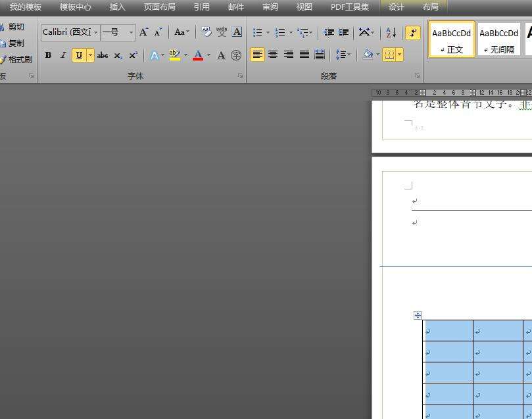Click the subscript icon
This screenshot has width=532, height=419.
point(118,55)
